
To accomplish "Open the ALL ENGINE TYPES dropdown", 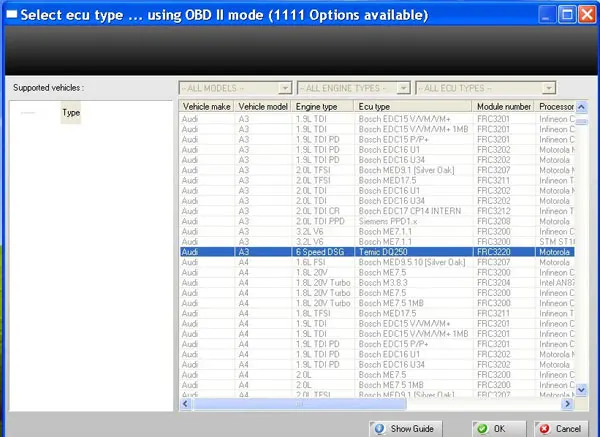I will point(354,88).
